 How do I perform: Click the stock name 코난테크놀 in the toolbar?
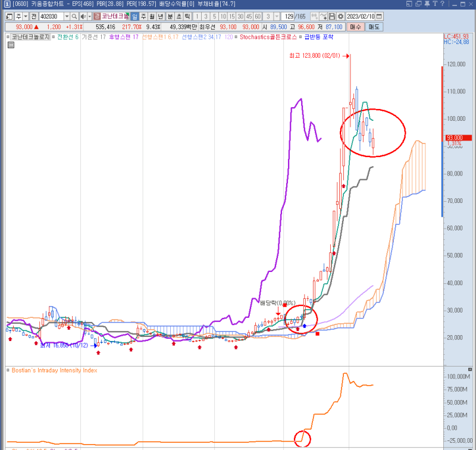[x=115, y=17]
